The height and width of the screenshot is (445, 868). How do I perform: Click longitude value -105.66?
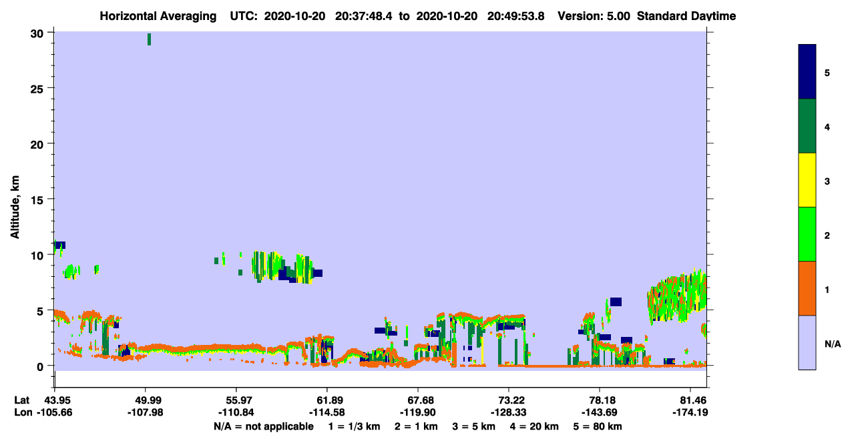[x=55, y=412]
